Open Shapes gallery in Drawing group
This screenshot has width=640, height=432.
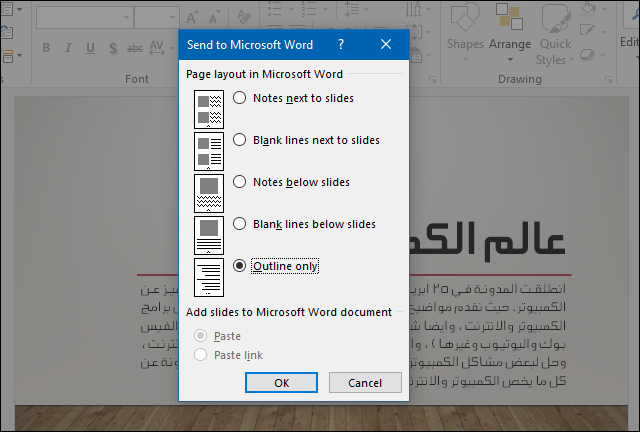465,33
